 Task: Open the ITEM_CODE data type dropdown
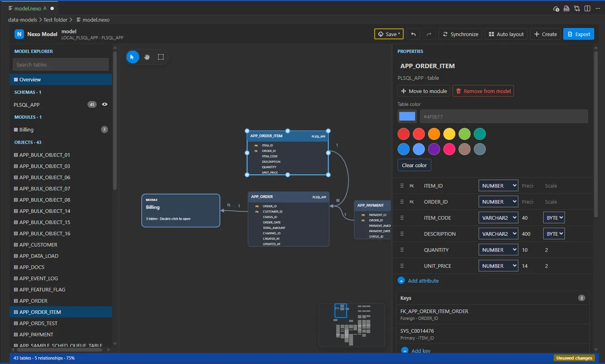click(498, 218)
